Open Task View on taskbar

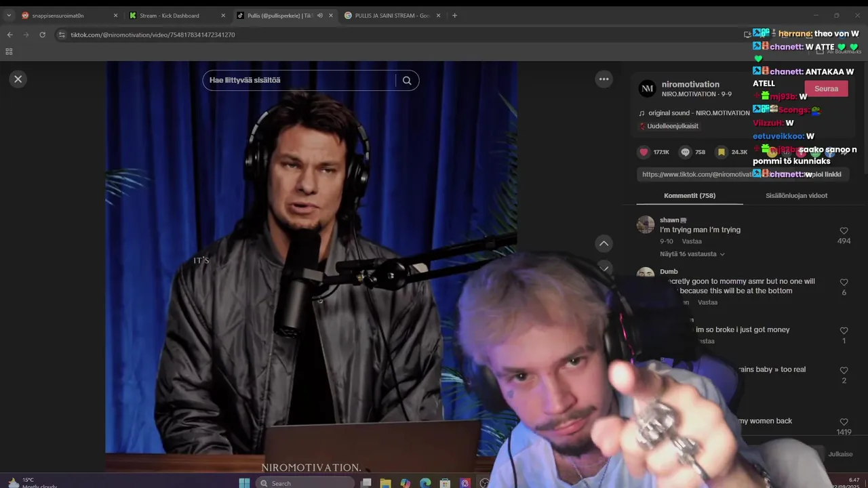click(366, 483)
